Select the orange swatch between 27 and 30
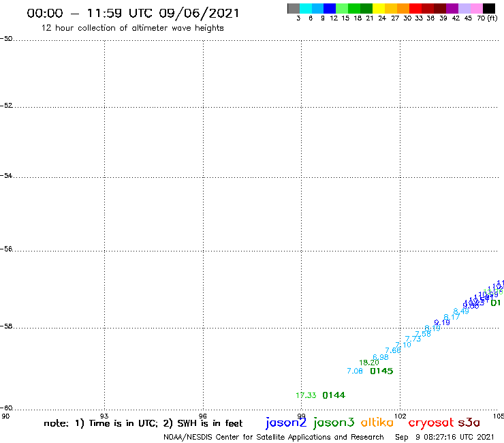504x443 pixels. 403,8
